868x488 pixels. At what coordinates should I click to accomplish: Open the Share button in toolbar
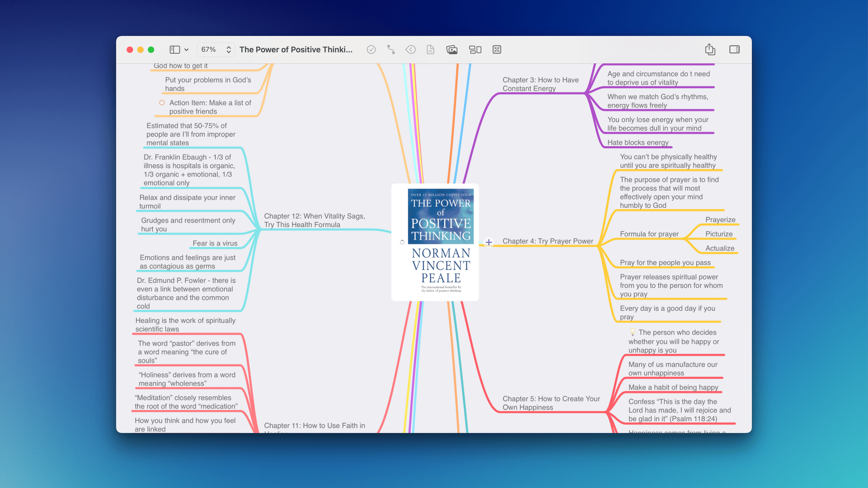[x=710, y=49]
